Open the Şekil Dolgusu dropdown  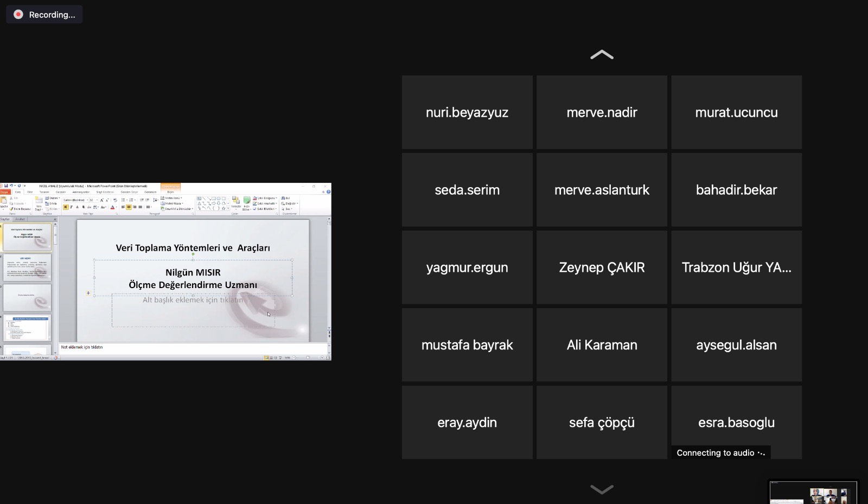tap(265, 198)
